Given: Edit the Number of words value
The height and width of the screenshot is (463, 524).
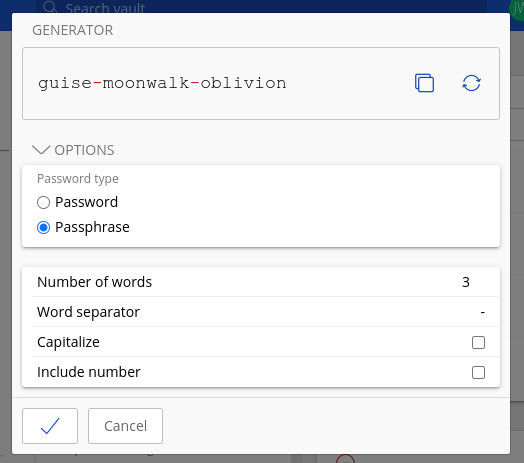Looking at the screenshot, I should pos(466,282).
